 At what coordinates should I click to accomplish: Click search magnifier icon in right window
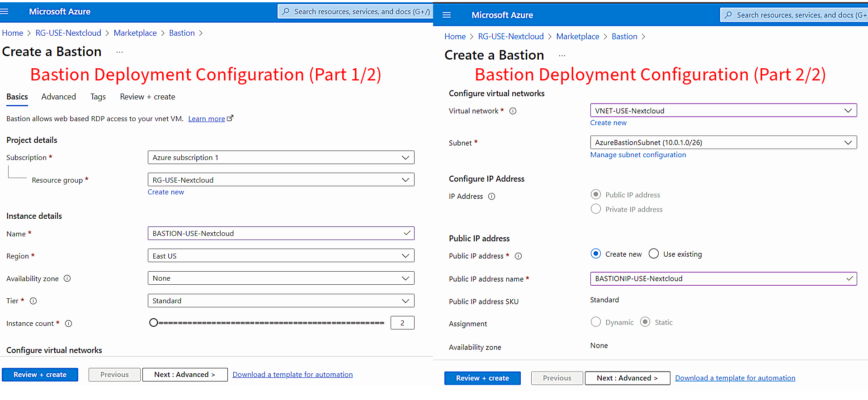pyautogui.click(x=728, y=15)
